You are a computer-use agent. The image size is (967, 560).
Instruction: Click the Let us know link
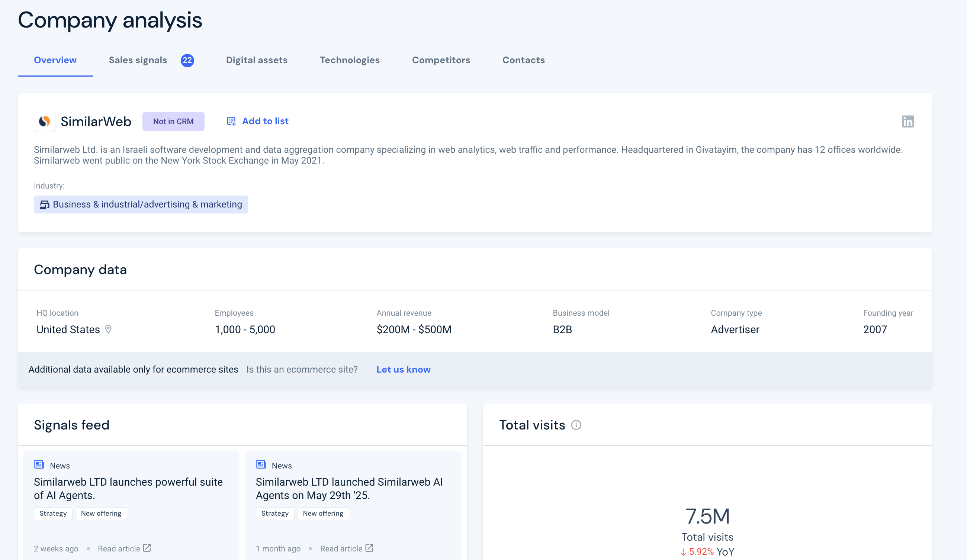[403, 369]
